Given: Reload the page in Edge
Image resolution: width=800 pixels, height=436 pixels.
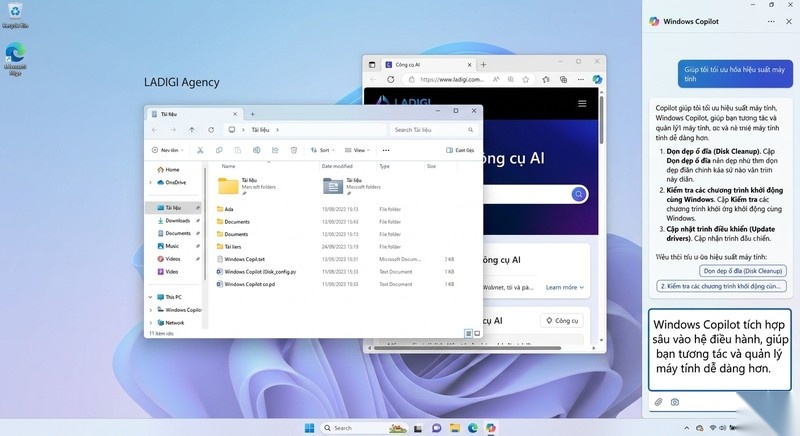Looking at the screenshot, I should [x=391, y=80].
